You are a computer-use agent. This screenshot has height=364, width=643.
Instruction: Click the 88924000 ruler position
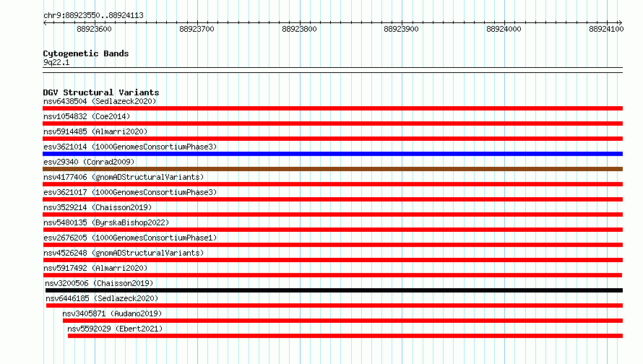point(504,29)
